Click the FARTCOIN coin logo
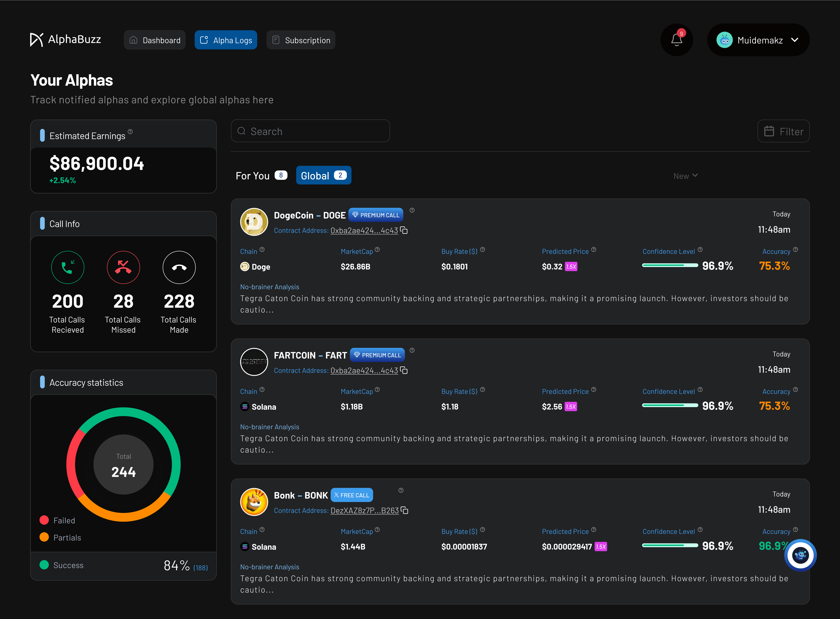Image resolution: width=840 pixels, height=619 pixels. coord(254,362)
